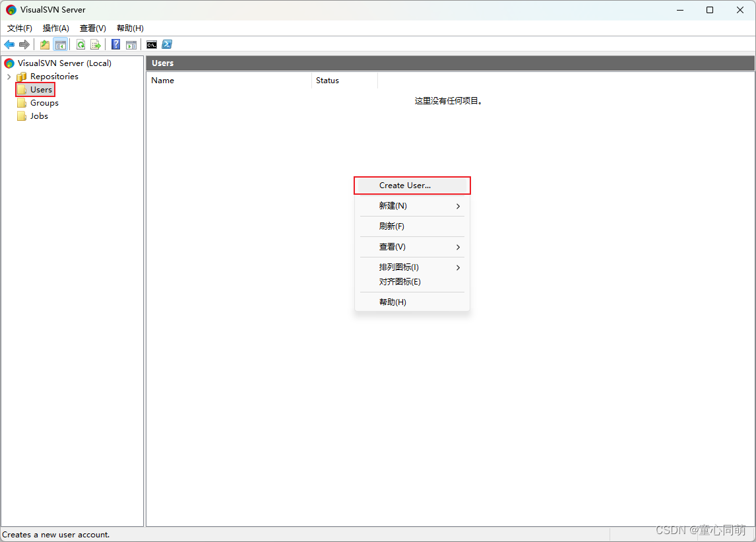This screenshot has width=756, height=542.
Task: Click the Groups folder icon
Action: (22, 103)
